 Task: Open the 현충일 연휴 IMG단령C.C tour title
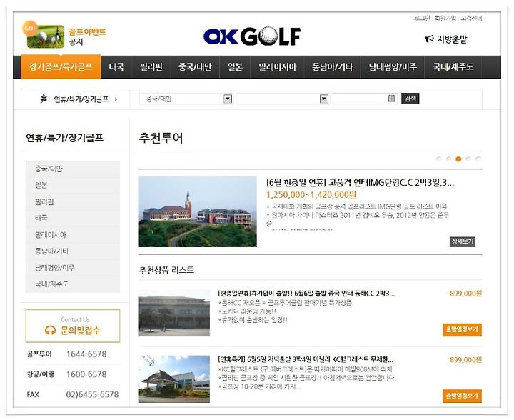[361, 183]
